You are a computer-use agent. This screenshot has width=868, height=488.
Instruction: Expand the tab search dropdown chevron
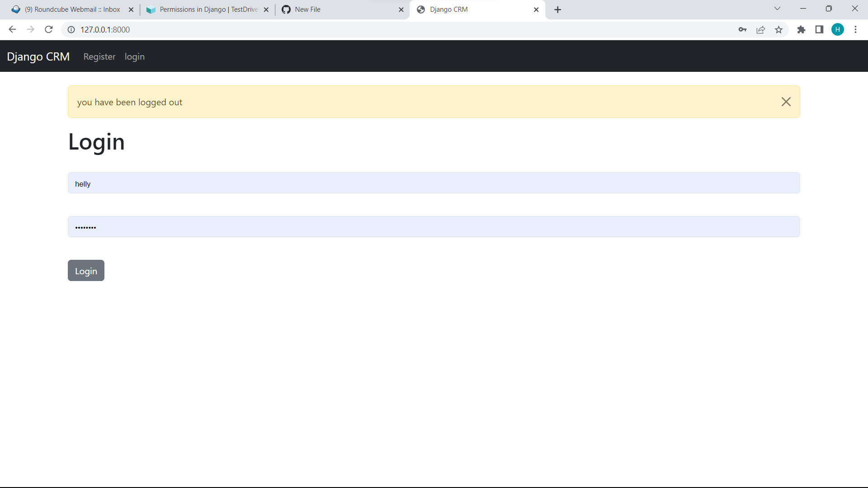(777, 9)
